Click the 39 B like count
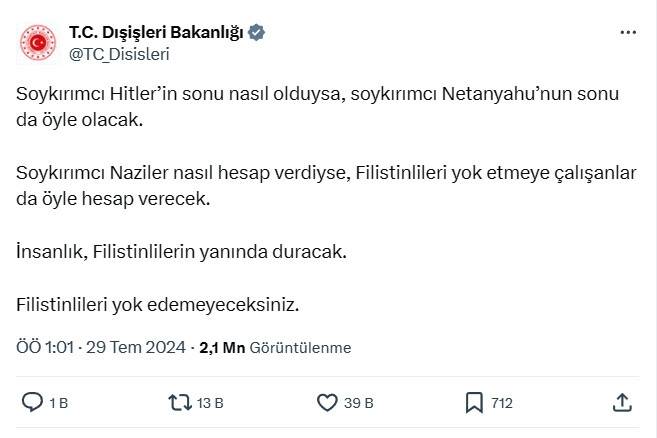Viewport: 657px width, 438px height. point(359,403)
